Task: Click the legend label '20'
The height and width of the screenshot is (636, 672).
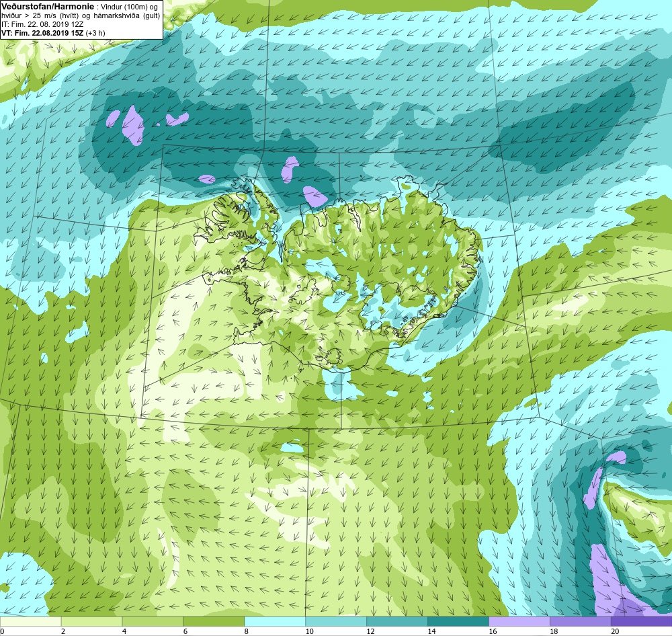Action: click(615, 631)
